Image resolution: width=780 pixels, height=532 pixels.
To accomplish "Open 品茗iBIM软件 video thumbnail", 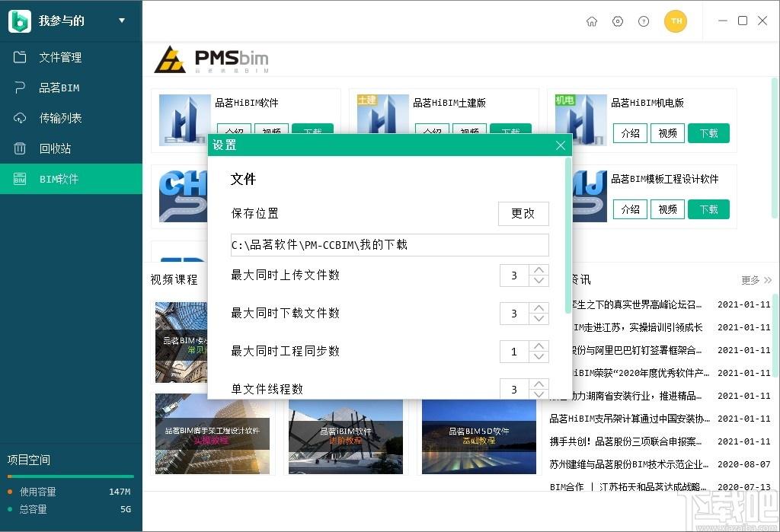I will click(346, 437).
